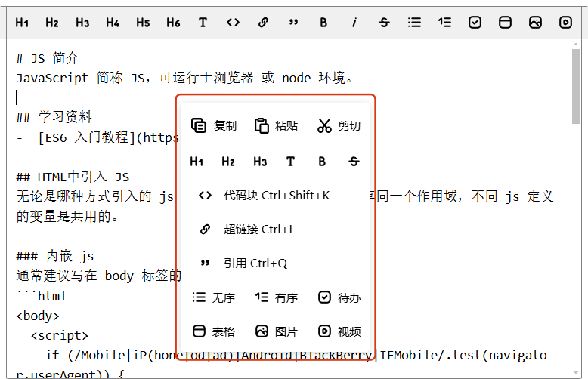Click the 'JavaScript 简称 JS' paragraph line
The image size is (588, 379).
point(184,78)
